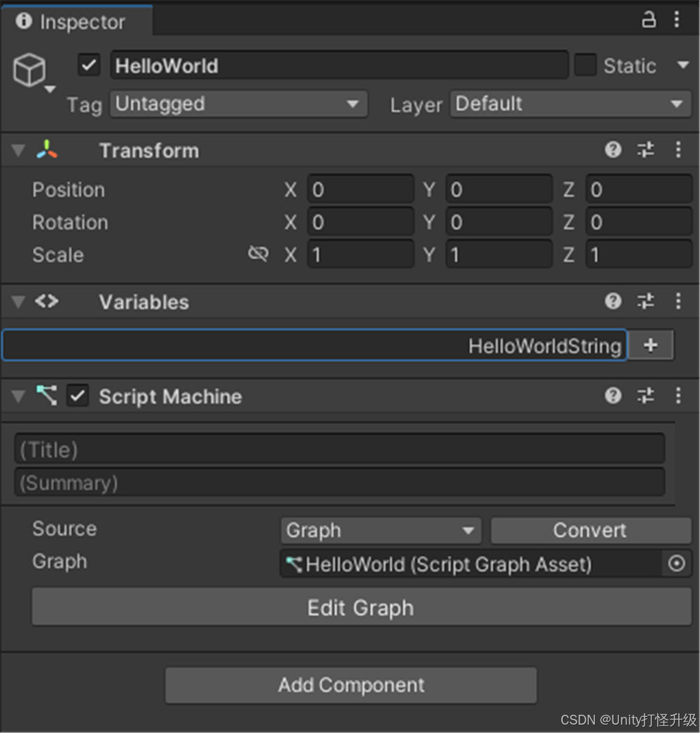This screenshot has height=733, width=700.
Task: Click the (Title) text field
Action: (x=339, y=449)
